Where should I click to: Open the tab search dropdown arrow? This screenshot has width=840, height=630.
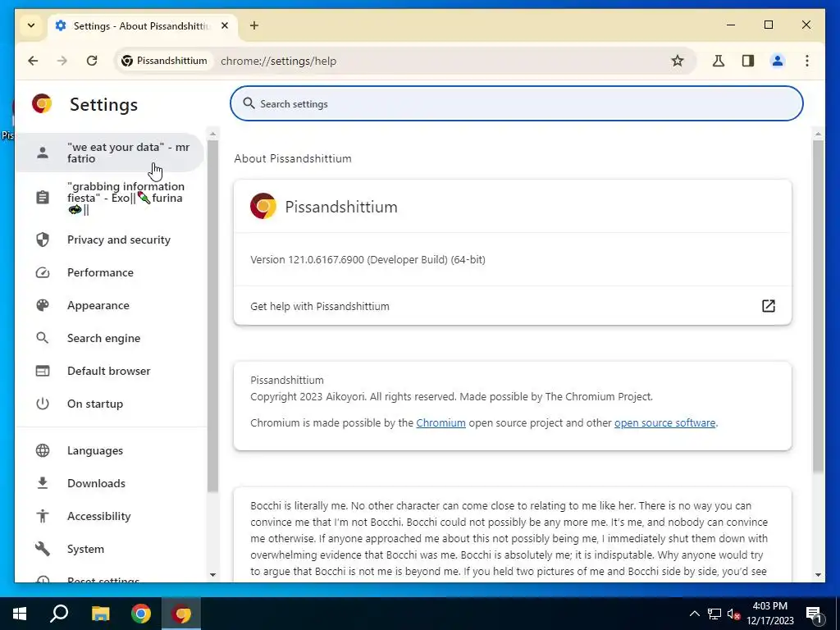pos(31,25)
